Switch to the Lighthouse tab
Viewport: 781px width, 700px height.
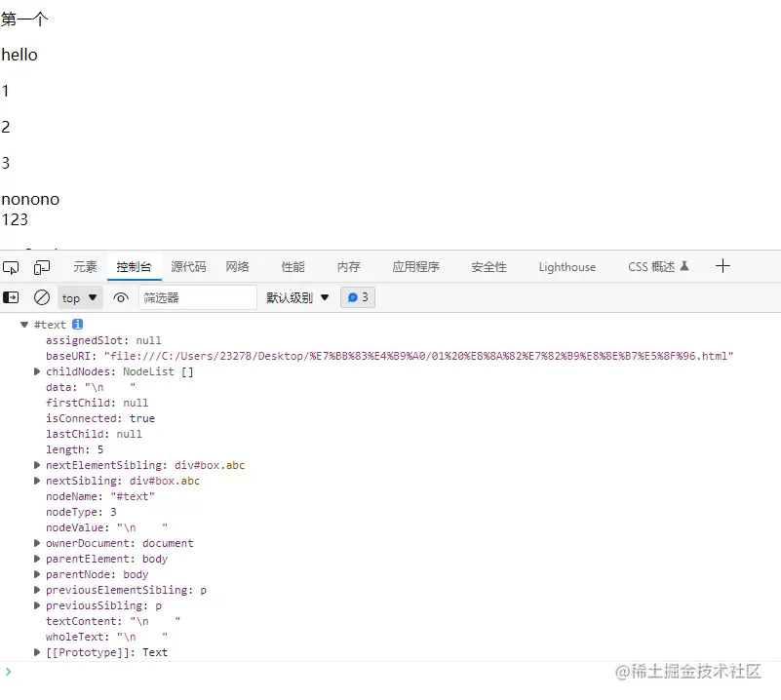coord(566,267)
